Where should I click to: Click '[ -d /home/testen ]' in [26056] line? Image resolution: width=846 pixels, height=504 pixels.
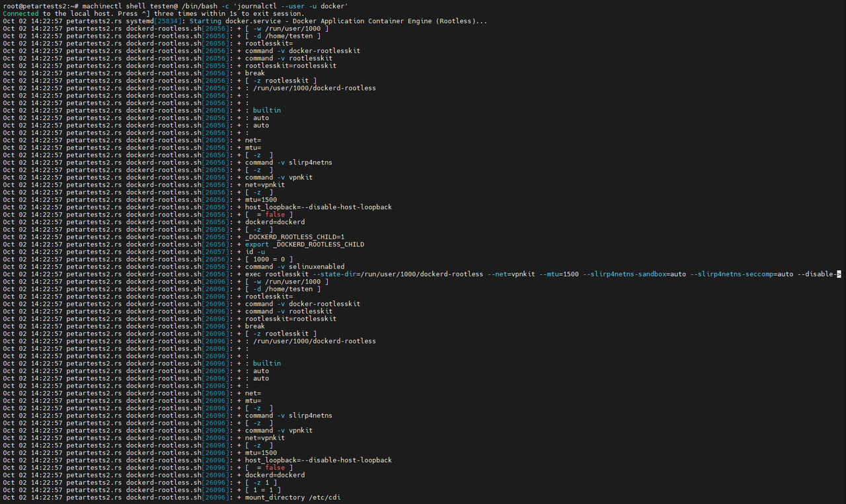(283, 36)
